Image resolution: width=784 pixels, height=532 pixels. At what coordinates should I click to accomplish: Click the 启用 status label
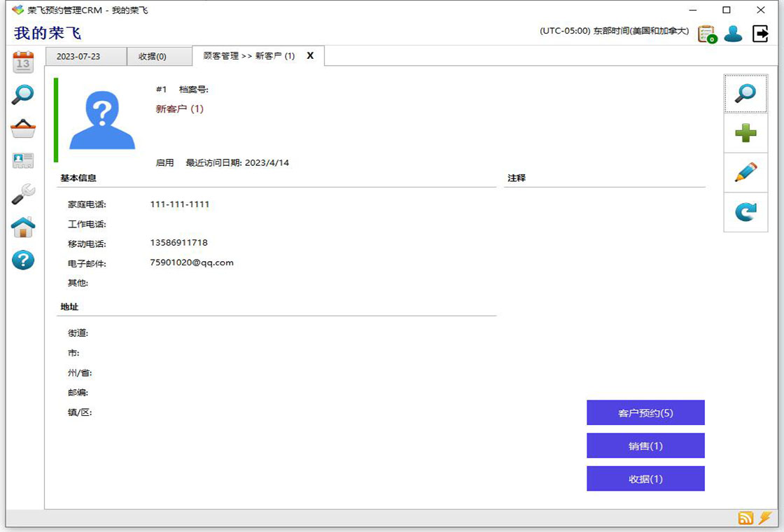(x=164, y=162)
